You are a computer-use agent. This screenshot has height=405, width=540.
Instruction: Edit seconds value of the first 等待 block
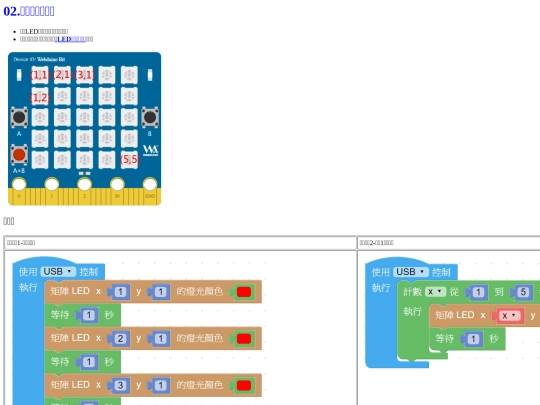click(89, 315)
